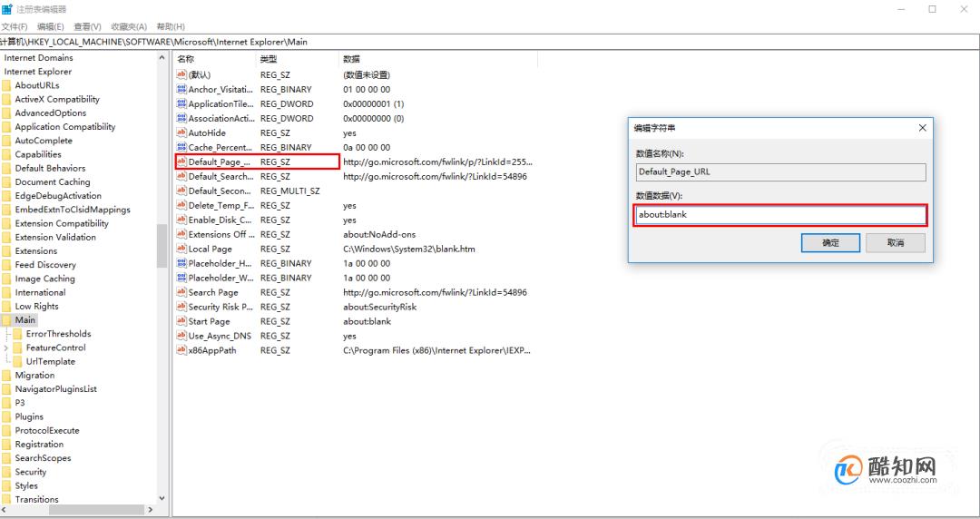Select the Capabilities folder icon
This screenshot has width=980, height=519.
coord(7,154)
